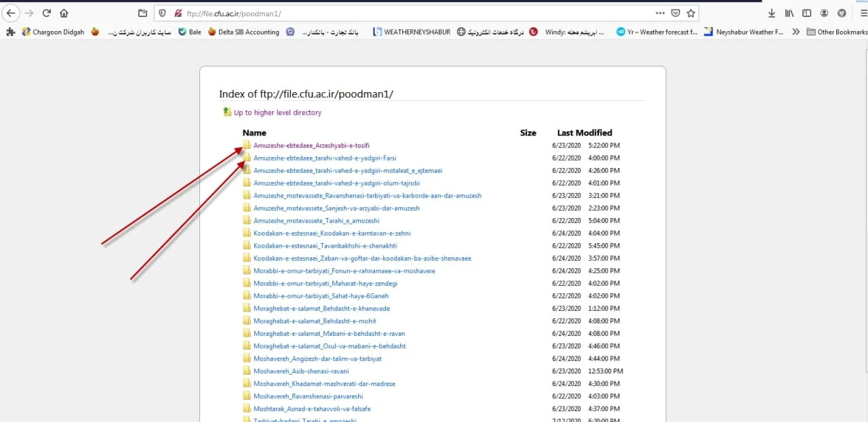
Task: Open page actions three-dot menu
Action: (x=660, y=13)
